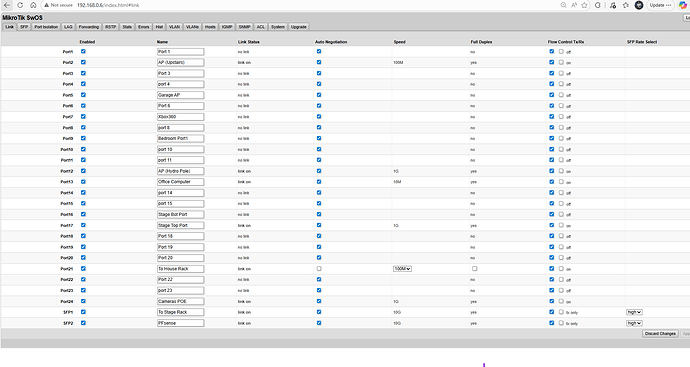Viewport: 690px width, 367px height.
Task: Toggle Enabled checkbox for SFP1
Action: coord(83,312)
